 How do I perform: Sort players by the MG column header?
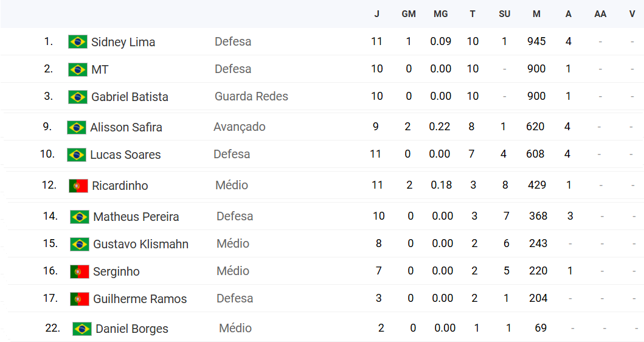tap(441, 14)
